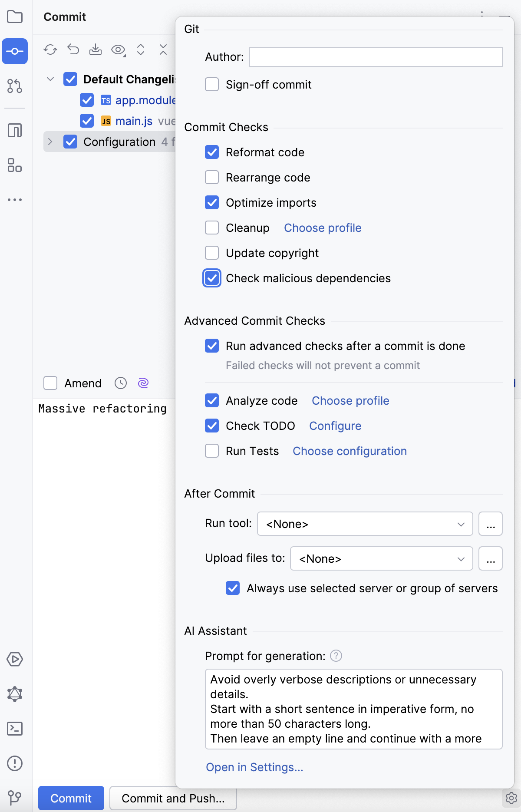Select app.module file in changelist
The image size is (521, 812).
coord(145,100)
